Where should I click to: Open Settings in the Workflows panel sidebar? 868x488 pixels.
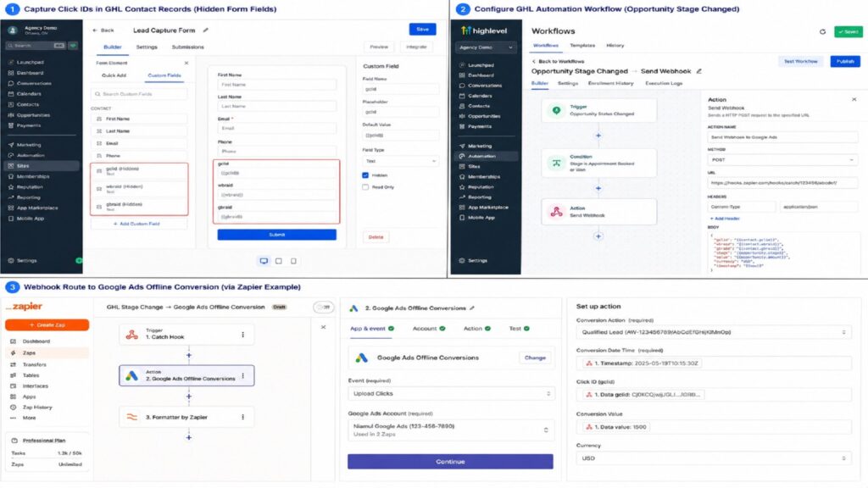pyautogui.click(x=477, y=260)
